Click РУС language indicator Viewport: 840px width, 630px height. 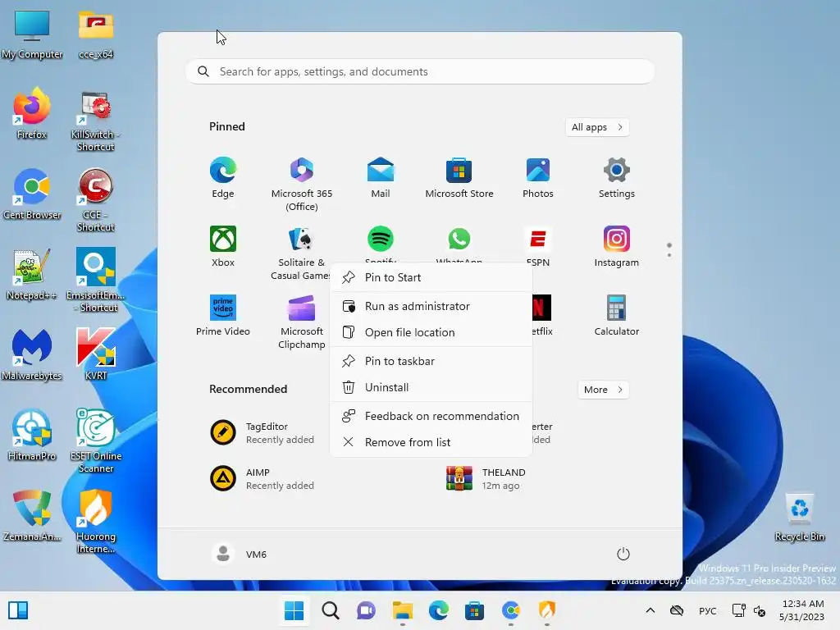tap(708, 610)
